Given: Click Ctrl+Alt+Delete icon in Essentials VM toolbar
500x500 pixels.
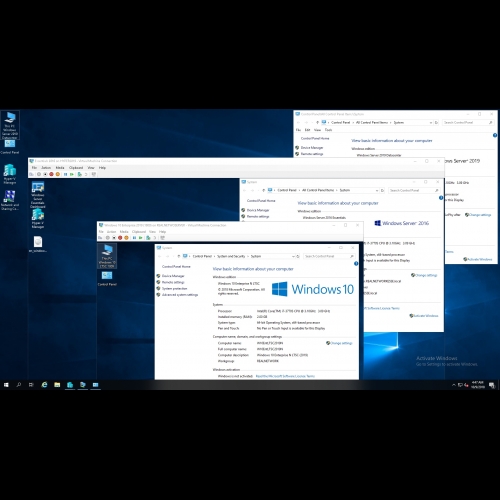Looking at the screenshot, I should coord(31,174).
